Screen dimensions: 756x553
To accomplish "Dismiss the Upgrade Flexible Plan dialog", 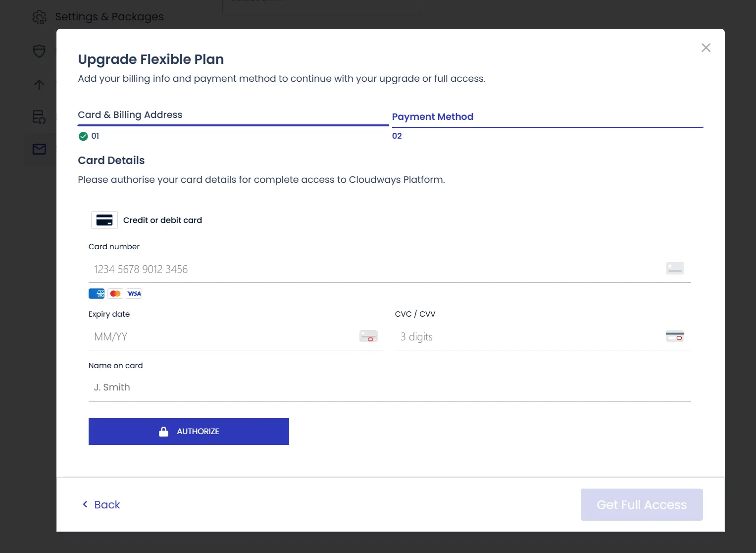I will 706,48.
